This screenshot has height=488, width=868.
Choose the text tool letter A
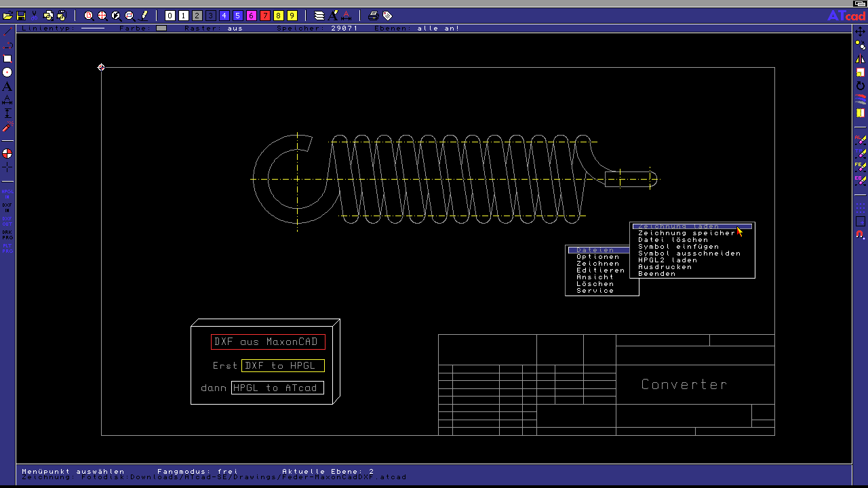pyautogui.click(x=7, y=87)
